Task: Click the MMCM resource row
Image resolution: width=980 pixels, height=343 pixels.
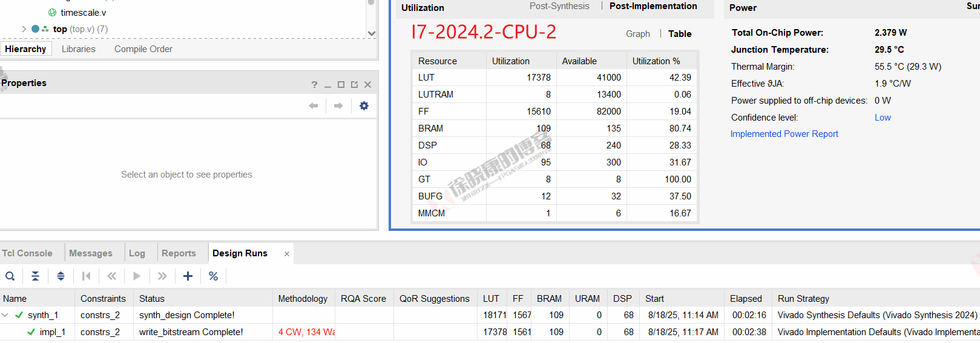Action: pos(554,213)
